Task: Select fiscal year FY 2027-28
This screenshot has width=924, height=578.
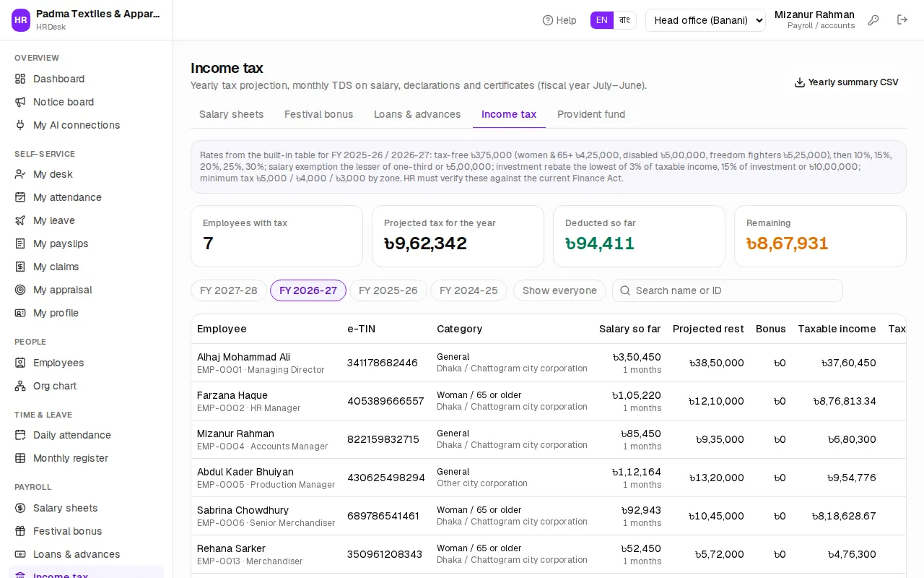Action: click(229, 290)
